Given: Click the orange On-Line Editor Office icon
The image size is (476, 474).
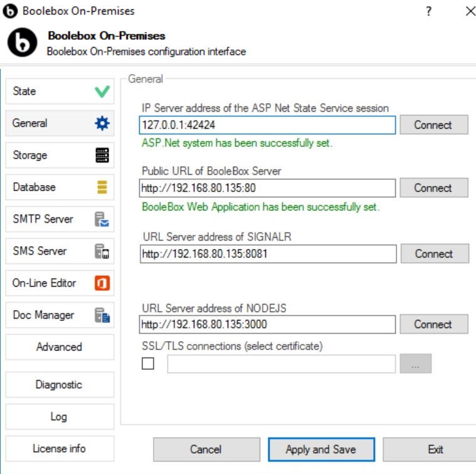Looking at the screenshot, I should click(x=102, y=283).
